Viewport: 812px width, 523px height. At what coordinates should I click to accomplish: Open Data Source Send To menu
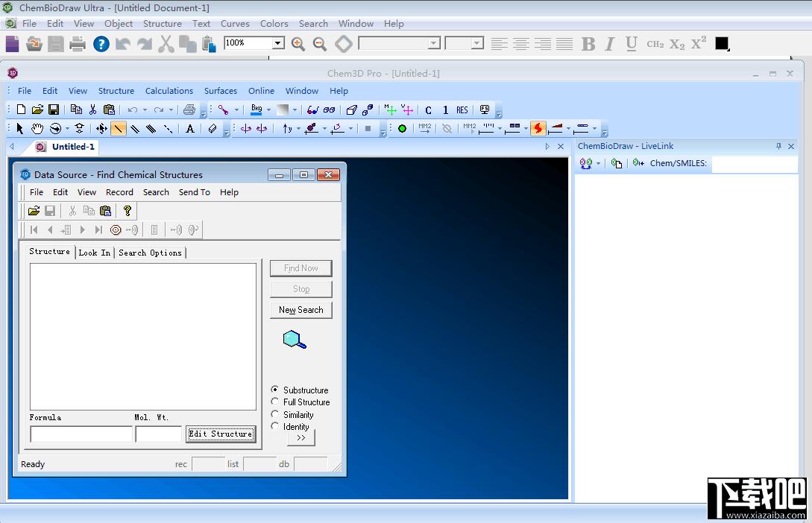tap(195, 192)
